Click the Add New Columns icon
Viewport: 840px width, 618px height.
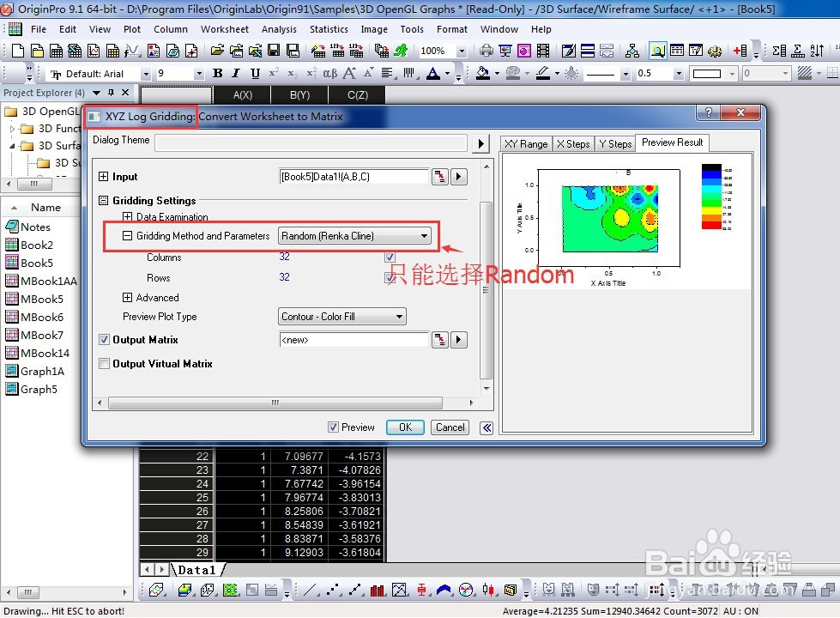(x=740, y=51)
